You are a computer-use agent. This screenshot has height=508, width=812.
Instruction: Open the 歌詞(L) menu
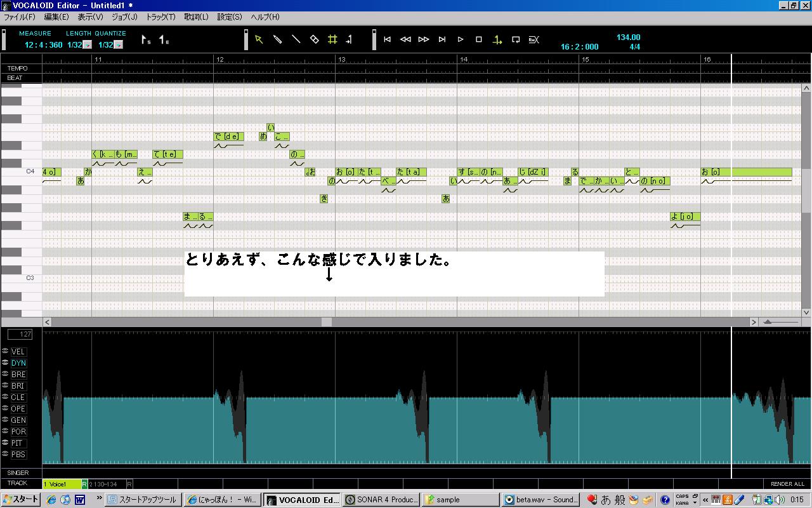196,17
